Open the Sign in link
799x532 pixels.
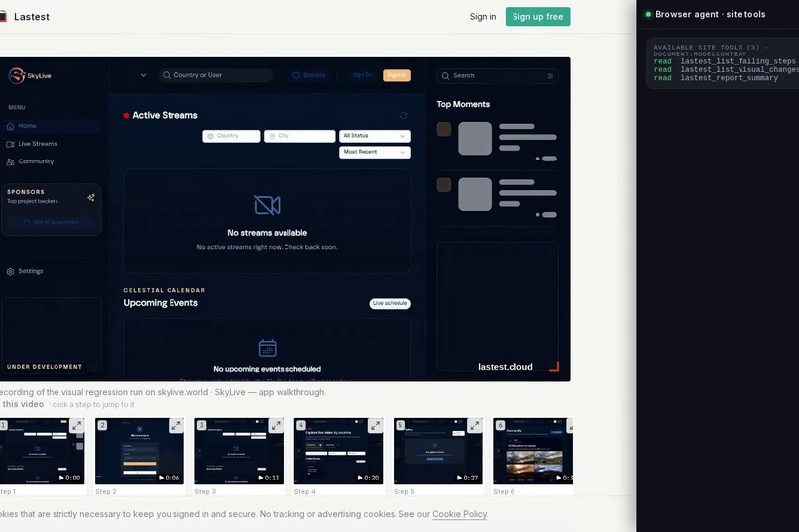tap(482, 16)
